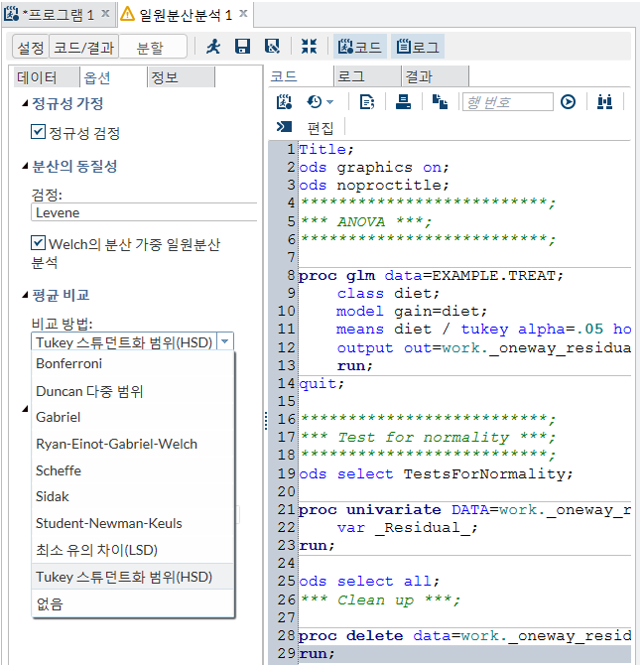Select Ryan-Einot-Gabriel-Welch option
This screenshot has width=644, height=666.
pos(132,444)
